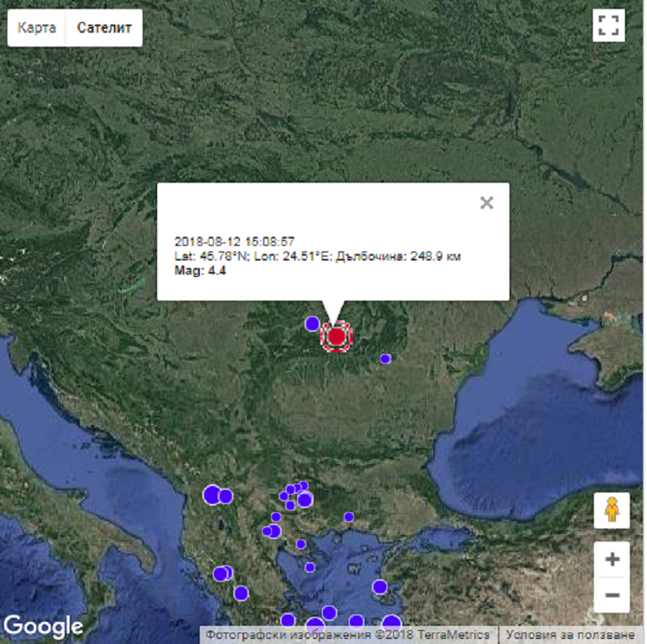Click the Street View pegman icon
647x644 pixels.
[x=611, y=510]
